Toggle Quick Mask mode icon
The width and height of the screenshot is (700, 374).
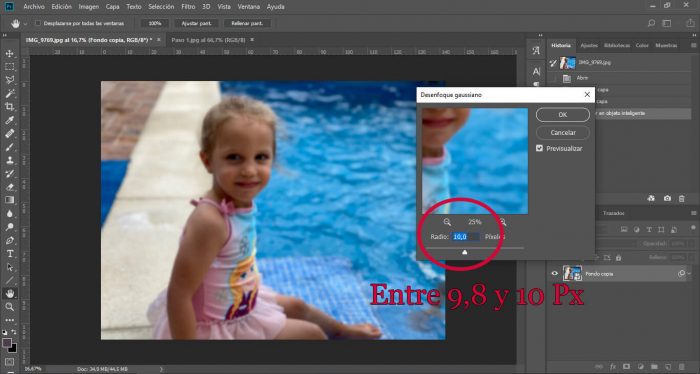pos(9,362)
